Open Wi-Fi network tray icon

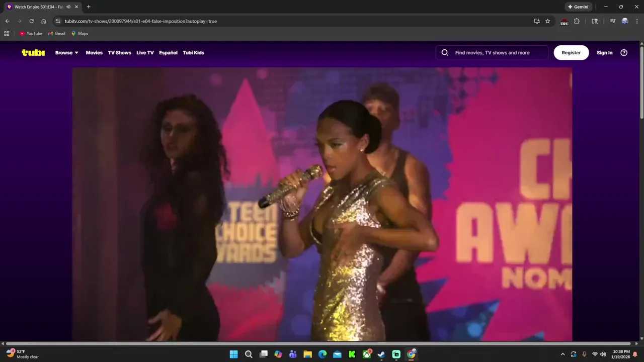595,354
